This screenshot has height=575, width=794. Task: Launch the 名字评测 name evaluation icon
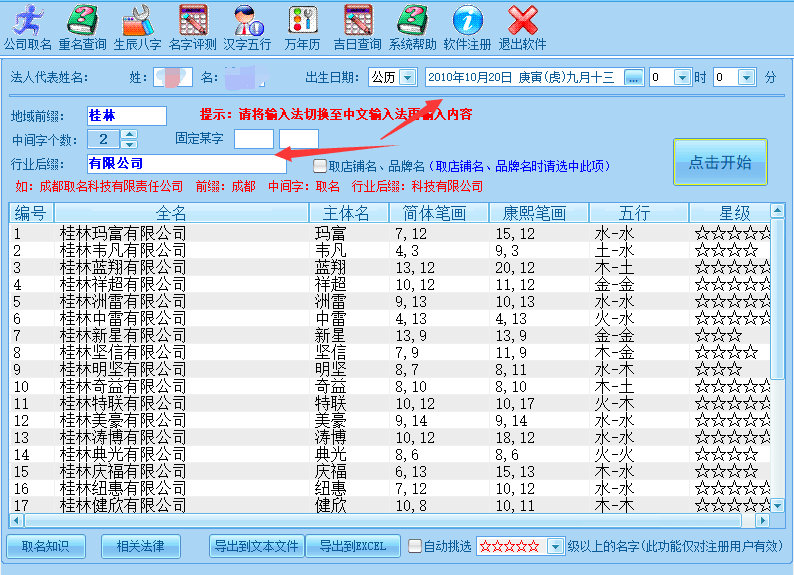click(192, 27)
